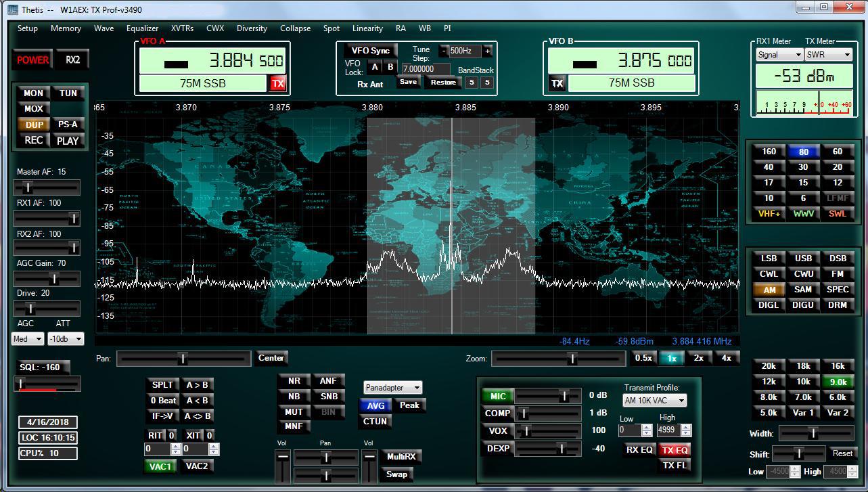This screenshot has height=492, width=868.
Task: Select the 40 meter band button
Action: point(769,166)
